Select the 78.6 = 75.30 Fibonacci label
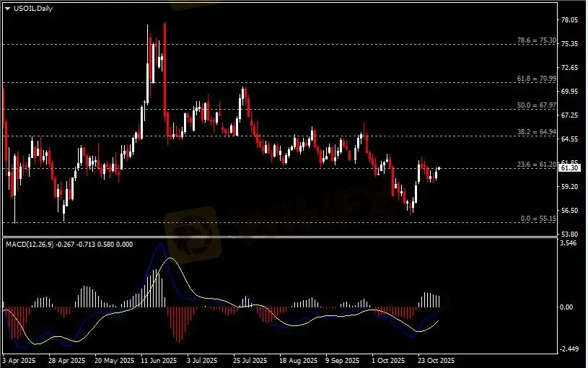 [x=537, y=40]
